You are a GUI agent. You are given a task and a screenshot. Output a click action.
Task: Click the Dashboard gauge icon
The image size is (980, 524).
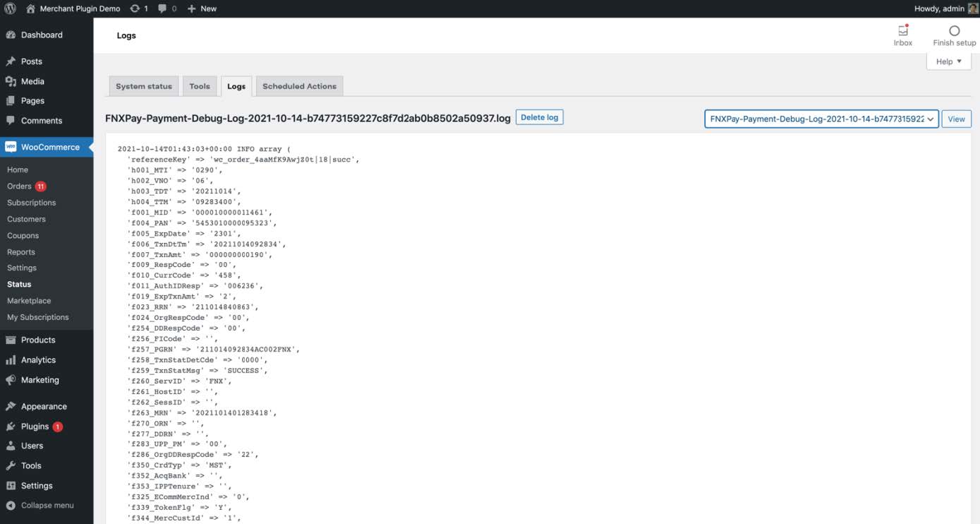coord(11,35)
